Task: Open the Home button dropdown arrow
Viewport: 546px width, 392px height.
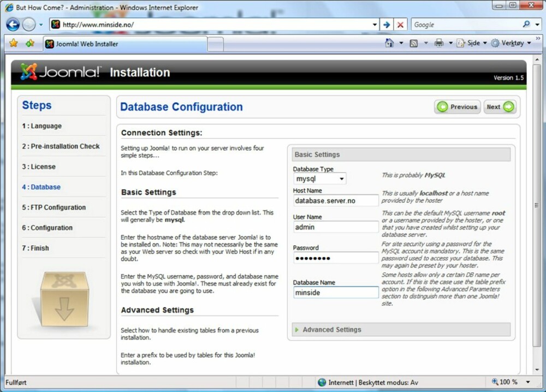Action: pyautogui.click(x=401, y=43)
